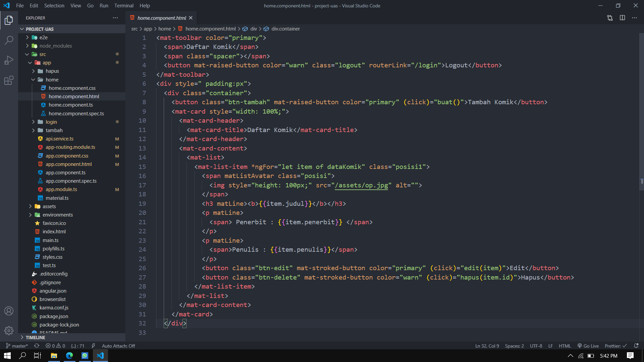The image size is (644, 362).
Task: Change file encoding UTF-8
Action: click(x=536, y=346)
